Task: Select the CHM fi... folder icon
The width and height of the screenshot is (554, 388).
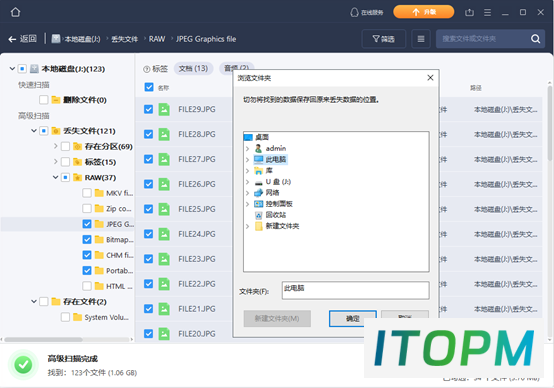Action: 99,255
